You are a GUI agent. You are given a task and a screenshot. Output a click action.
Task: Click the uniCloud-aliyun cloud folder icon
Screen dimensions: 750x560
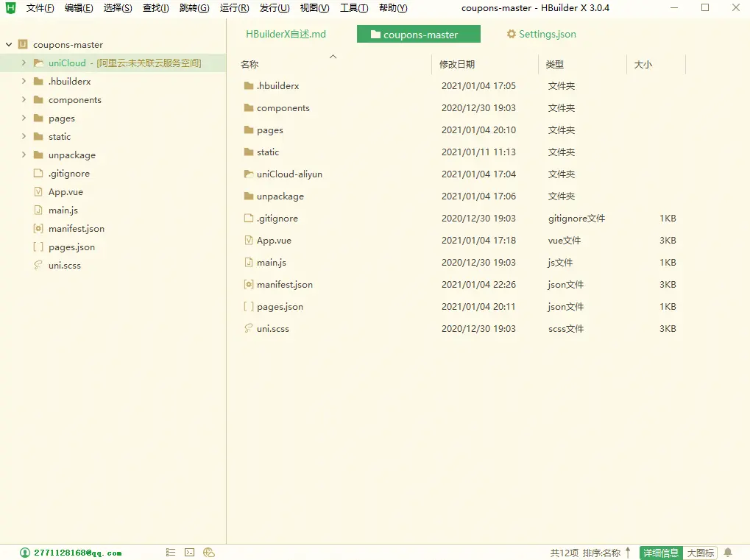[x=250, y=174]
